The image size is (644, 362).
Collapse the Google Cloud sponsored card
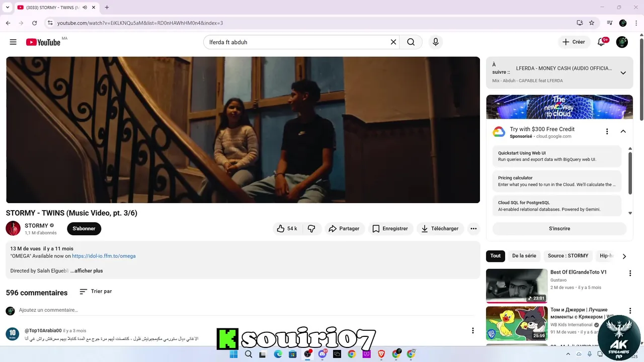[623, 132]
